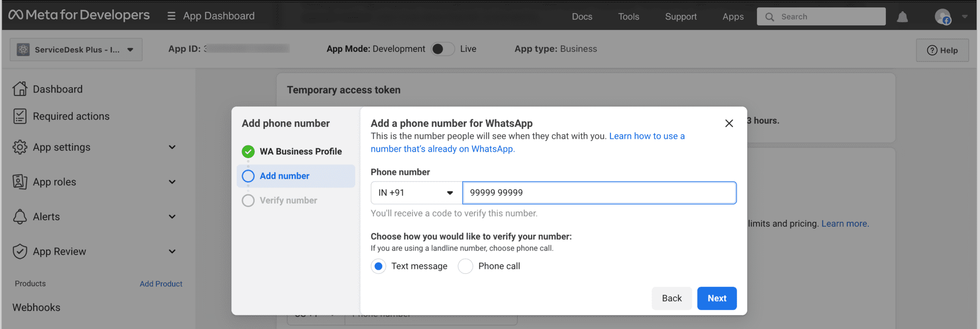Close the Add phone number dialog

pos(729,123)
